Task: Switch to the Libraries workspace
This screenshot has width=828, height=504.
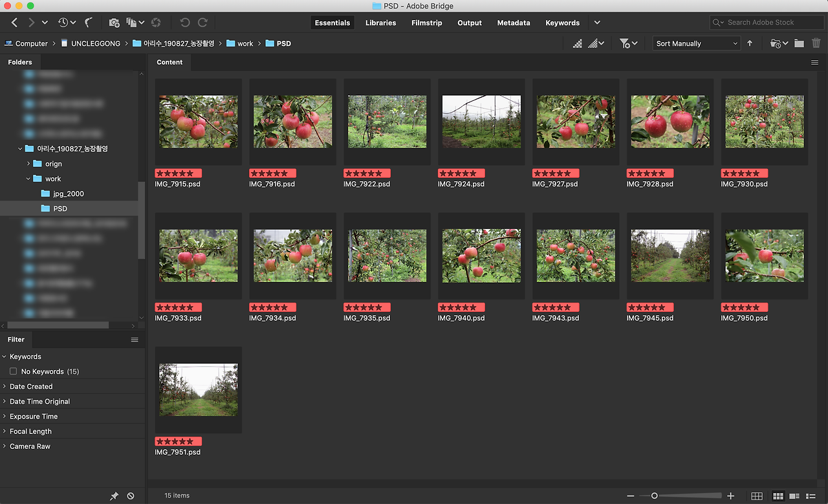Action: [380, 23]
